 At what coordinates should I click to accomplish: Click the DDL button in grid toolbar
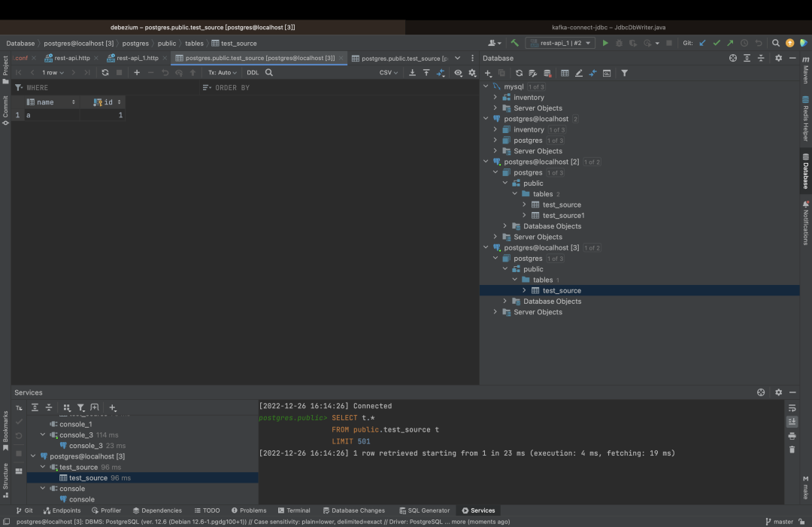click(253, 73)
